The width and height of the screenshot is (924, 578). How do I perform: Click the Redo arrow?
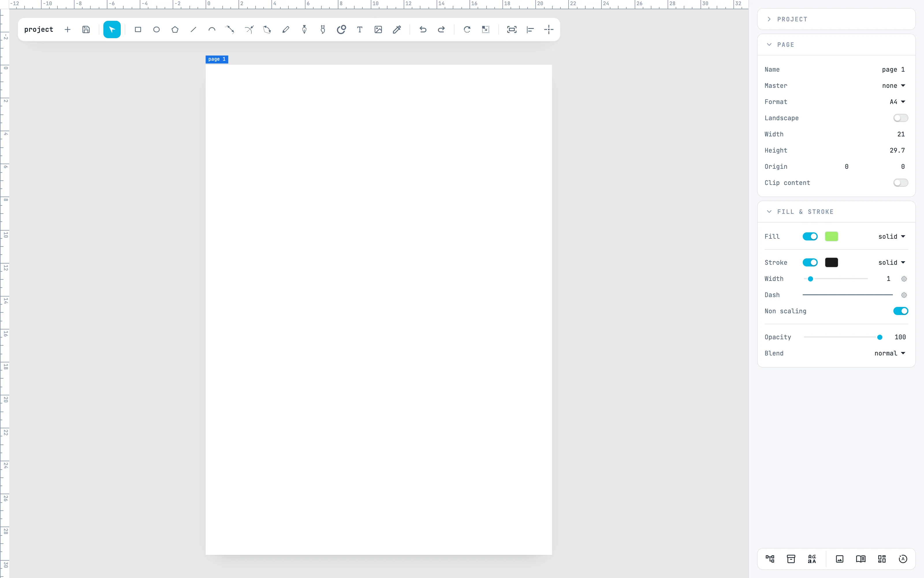coord(441,29)
